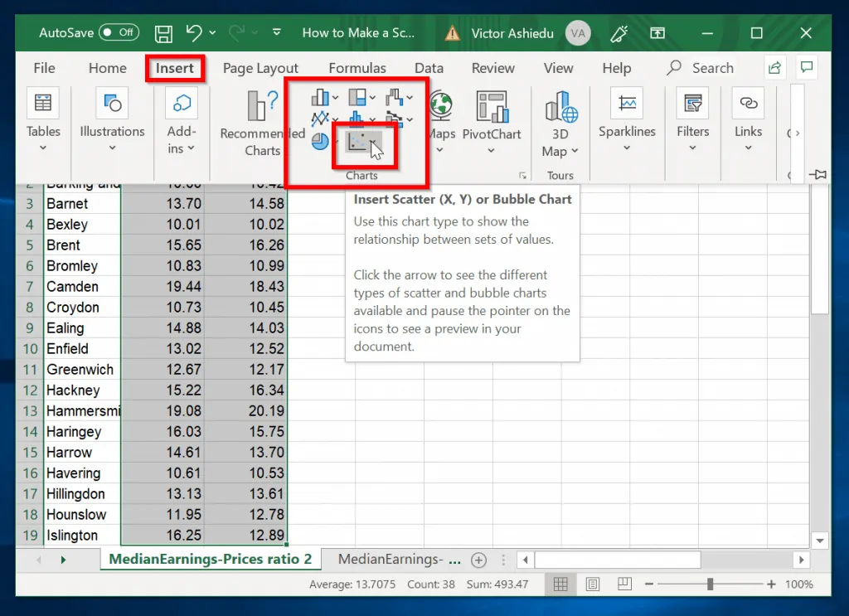Open the 3D Map tool
849x616 pixels.
tap(560, 108)
